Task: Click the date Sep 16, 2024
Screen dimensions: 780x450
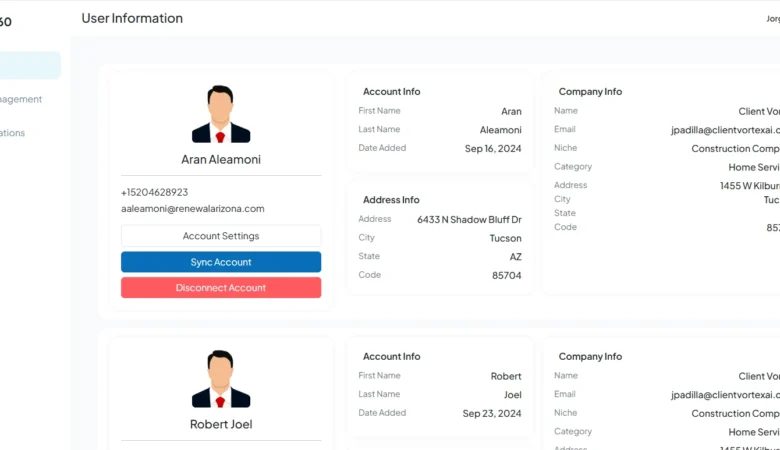Action: click(x=493, y=149)
